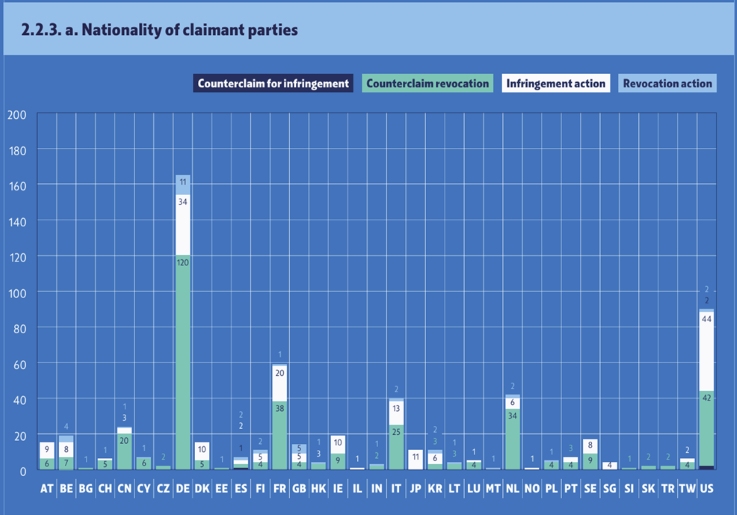Select the green 120 segment of DE bar

[183, 360]
